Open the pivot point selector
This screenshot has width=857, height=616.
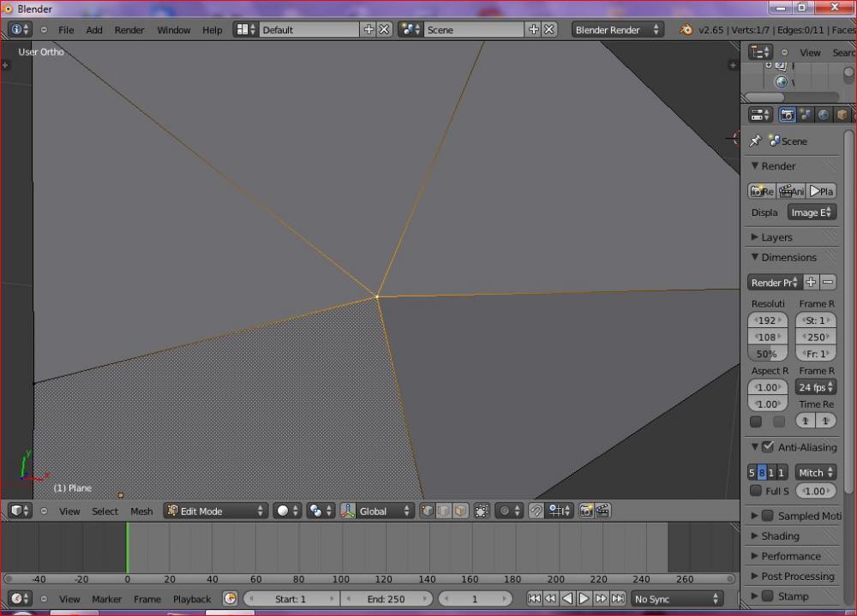click(x=321, y=511)
